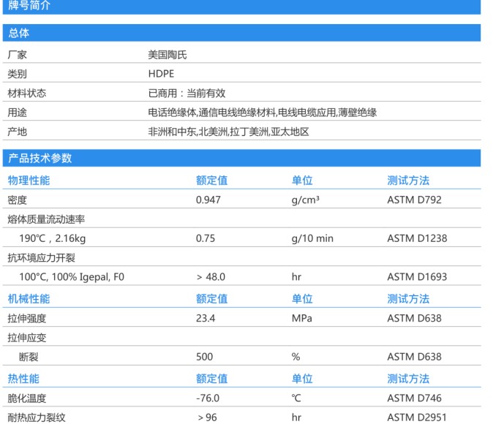Select the 500 elongation value
This screenshot has width=504, height=424.
[204, 357]
